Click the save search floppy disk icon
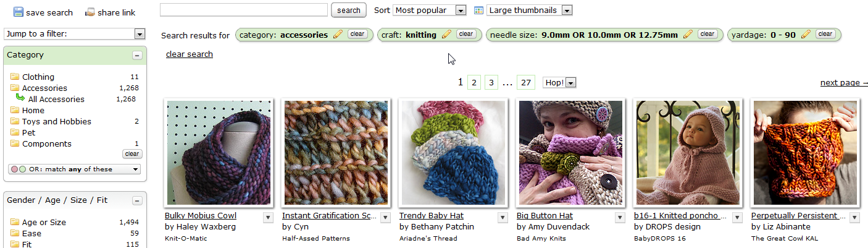This screenshot has height=248, width=868. [18, 12]
